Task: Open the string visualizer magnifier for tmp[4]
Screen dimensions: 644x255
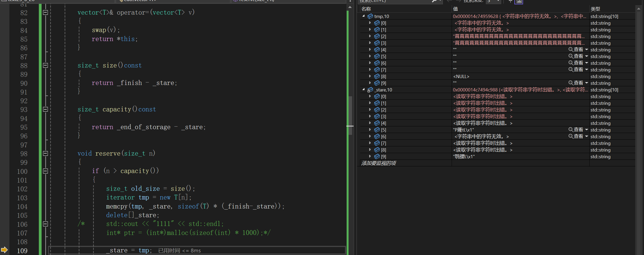Action: click(x=570, y=49)
